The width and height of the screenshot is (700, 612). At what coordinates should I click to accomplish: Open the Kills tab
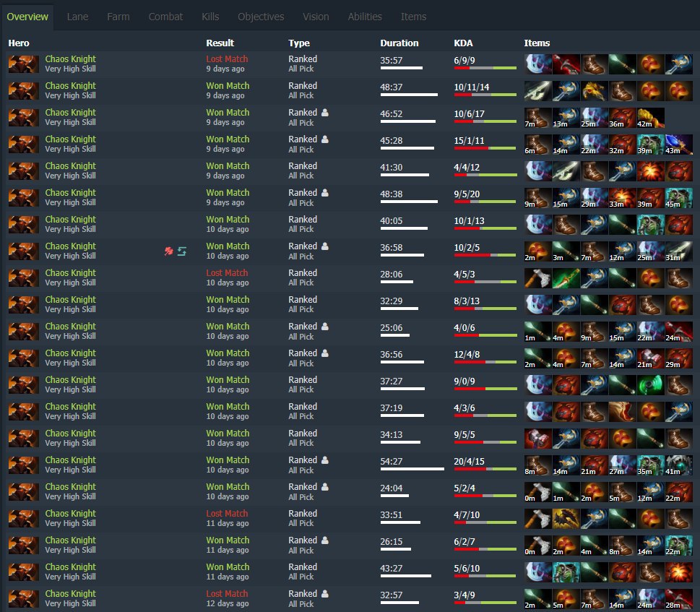(x=210, y=17)
